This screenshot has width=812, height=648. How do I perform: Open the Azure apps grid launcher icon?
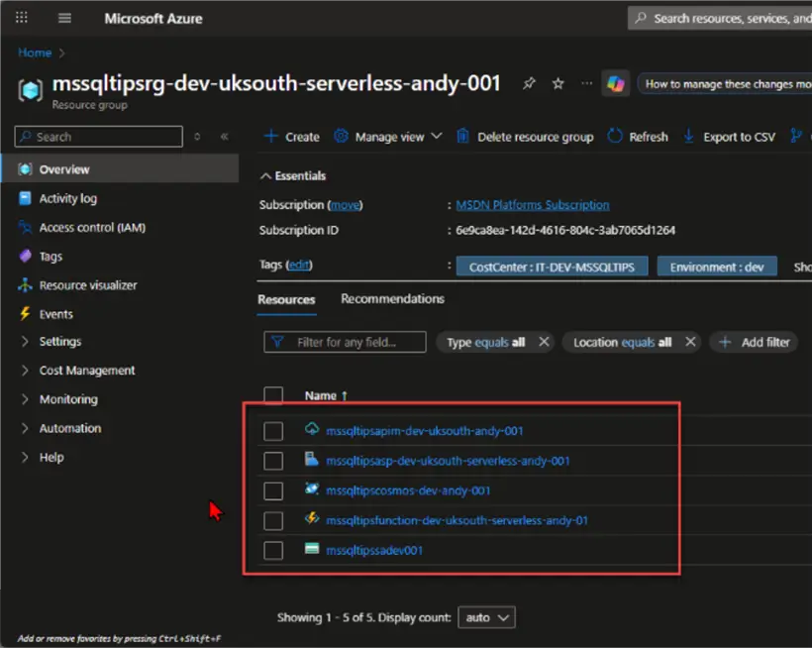coord(21,18)
